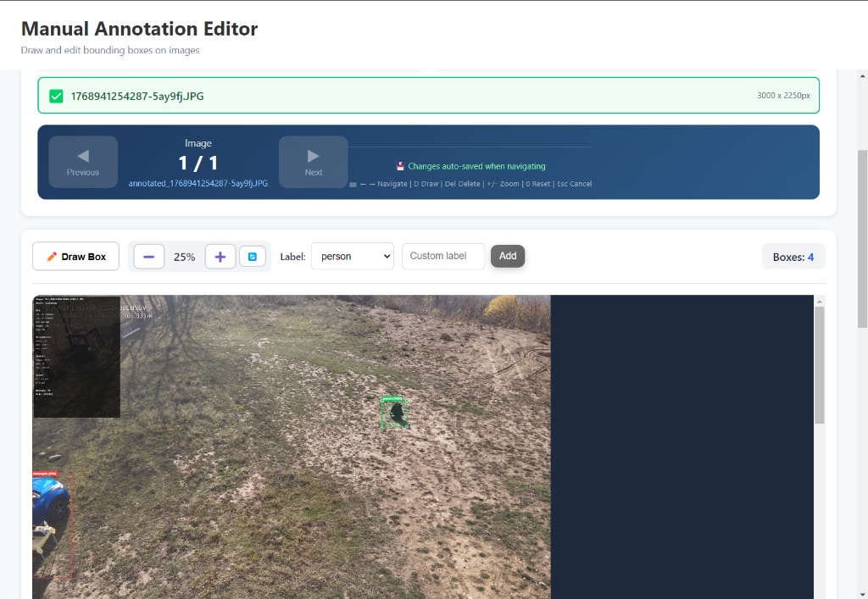868x599 pixels.
Task: Click the right arrow Next image icon
Action: (x=314, y=156)
